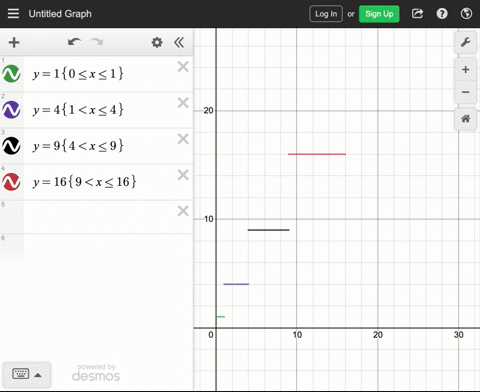This screenshot has width=480, height=392.
Task: Undo the last change
Action: [74, 42]
